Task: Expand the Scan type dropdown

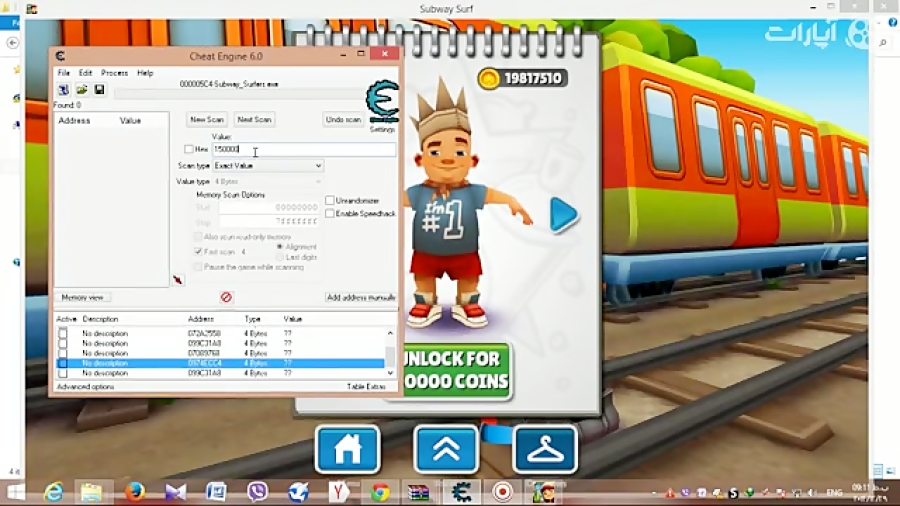Action: pyautogui.click(x=268, y=165)
